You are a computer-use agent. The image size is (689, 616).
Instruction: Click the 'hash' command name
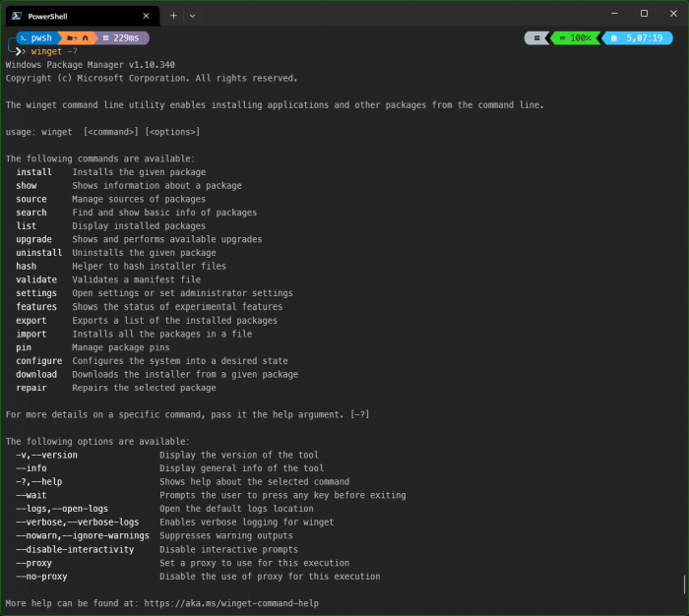click(x=27, y=267)
